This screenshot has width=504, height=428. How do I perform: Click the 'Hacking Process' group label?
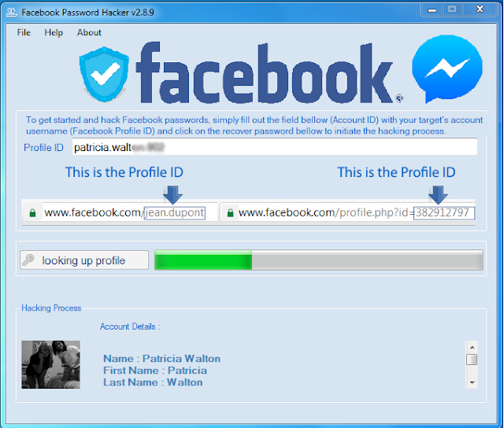(51, 308)
